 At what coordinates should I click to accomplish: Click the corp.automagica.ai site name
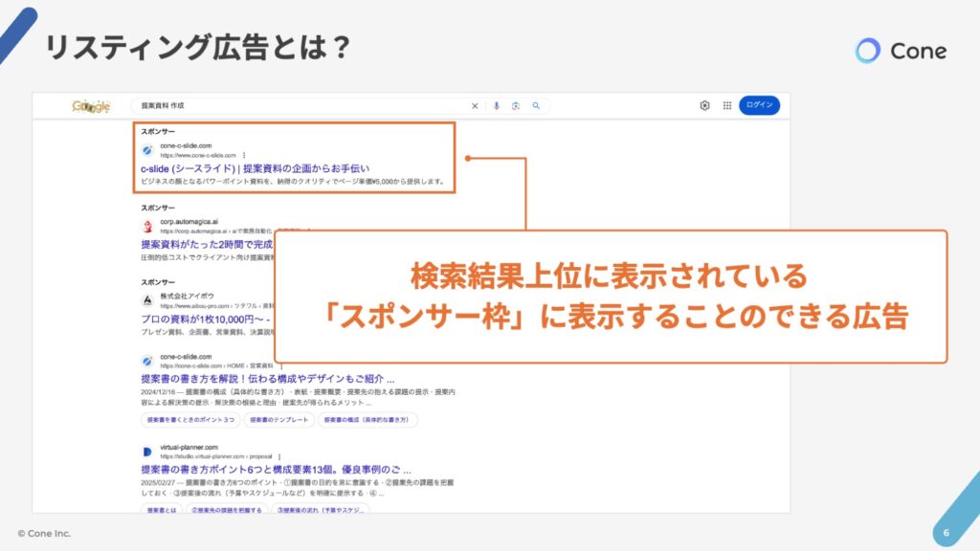tap(189, 222)
